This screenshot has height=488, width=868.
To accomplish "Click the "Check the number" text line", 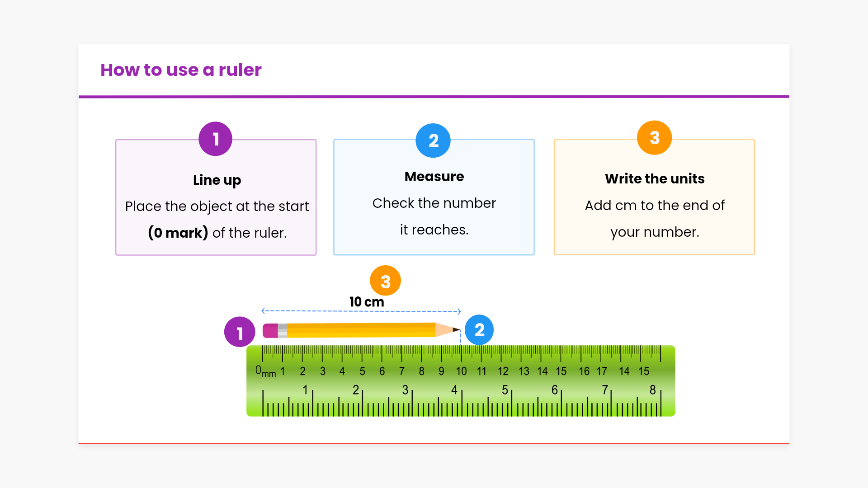I will click(x=434, y=203).
